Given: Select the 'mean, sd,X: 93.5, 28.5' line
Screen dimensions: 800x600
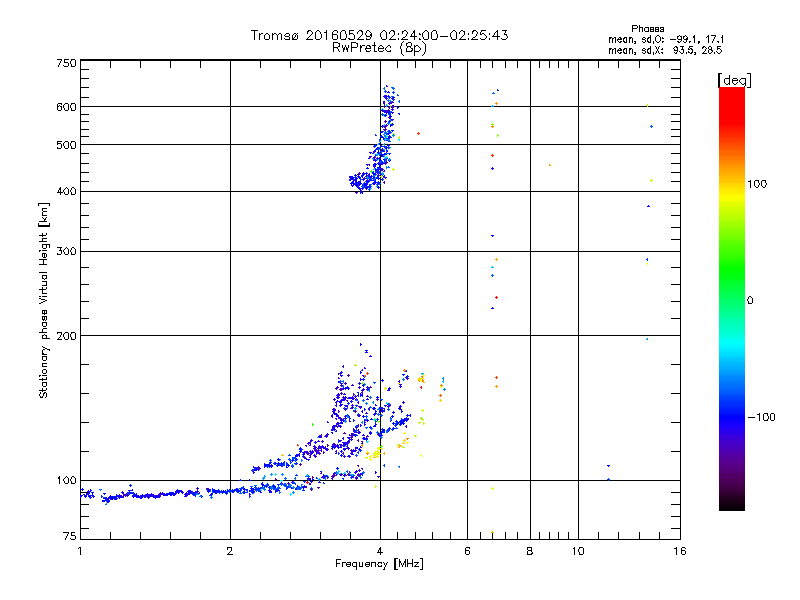Looking at the screenshot, I should click(x=665, y=50).
